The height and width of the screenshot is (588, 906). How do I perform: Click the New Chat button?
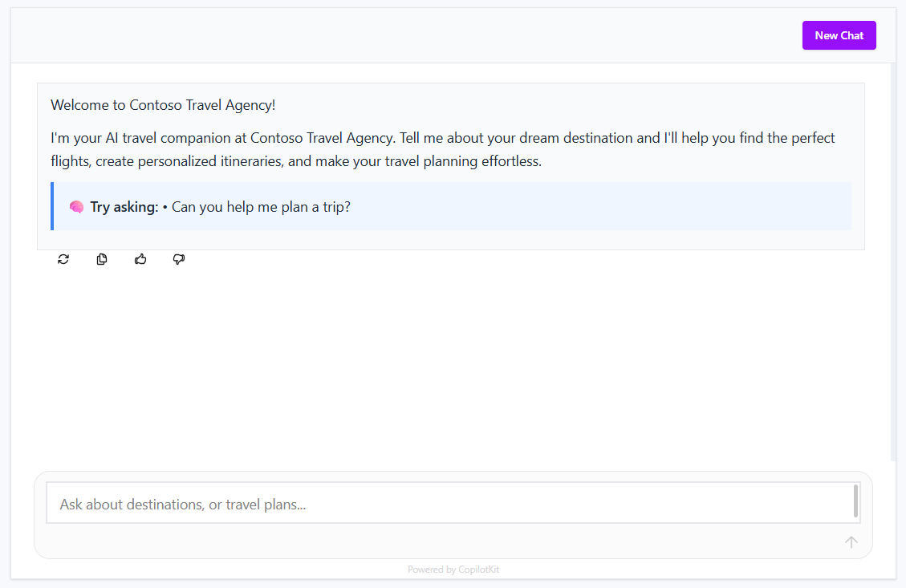[839, 35]
